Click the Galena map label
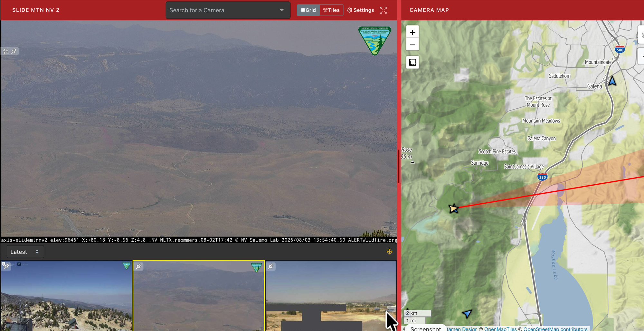Viewport: 644px width, 331px height. (x=594, y=86)
